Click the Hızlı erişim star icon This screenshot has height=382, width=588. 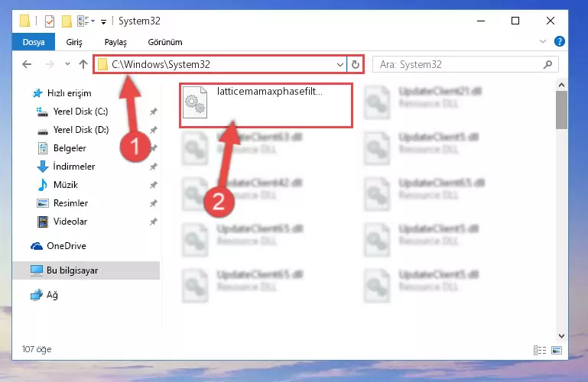[37, 93]
